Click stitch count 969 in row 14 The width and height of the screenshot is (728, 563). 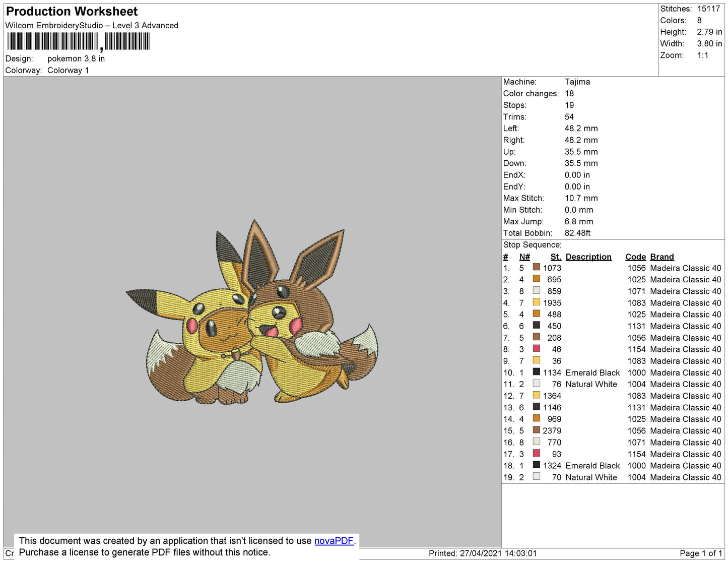coord(554,419)
